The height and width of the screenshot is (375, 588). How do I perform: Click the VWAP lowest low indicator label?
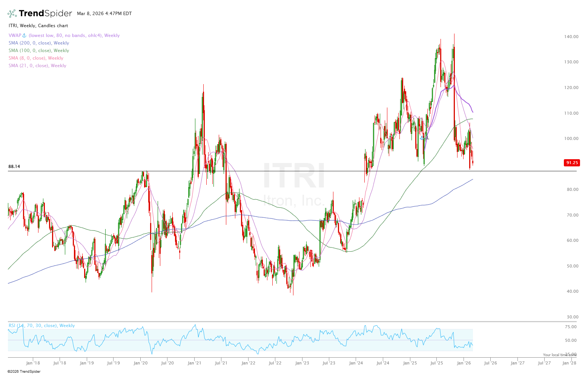64,35
